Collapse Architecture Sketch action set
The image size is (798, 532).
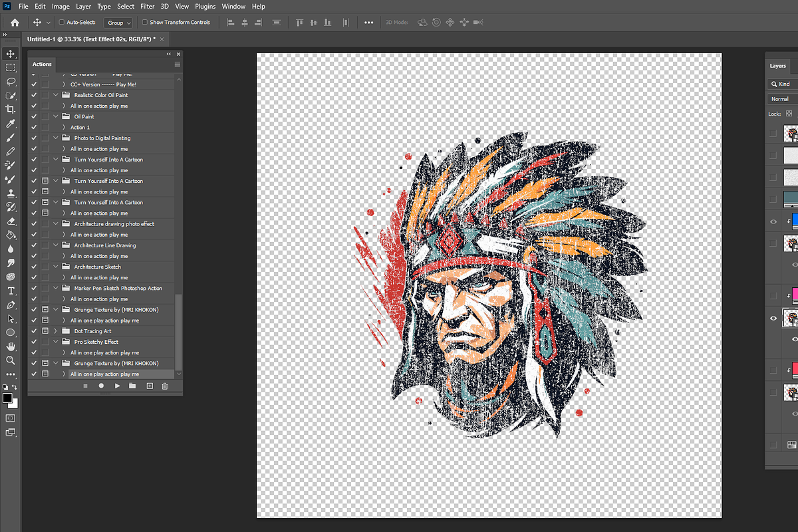[x=57, y=267]
